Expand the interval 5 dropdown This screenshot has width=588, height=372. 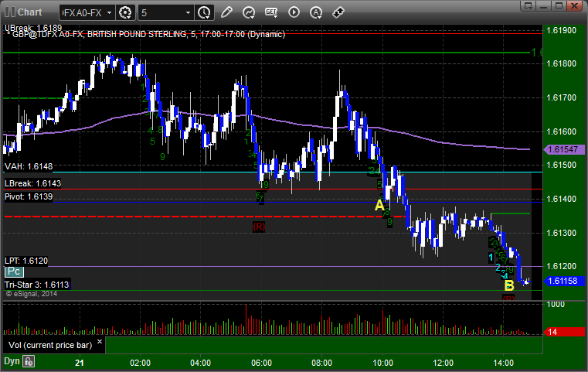click(189, 13)
